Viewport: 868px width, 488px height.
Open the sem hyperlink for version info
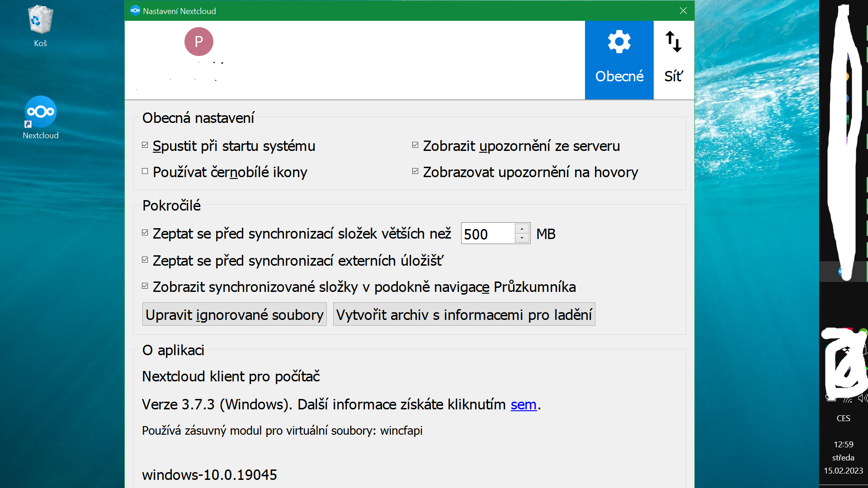tap(523, 404)
